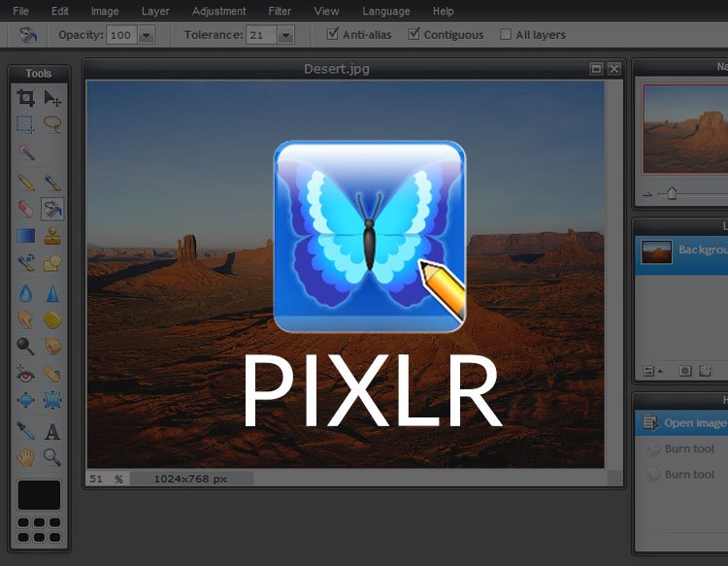Select the Sponge tool
This screenshot has height=566, width=728.
[x=52, y=319]
